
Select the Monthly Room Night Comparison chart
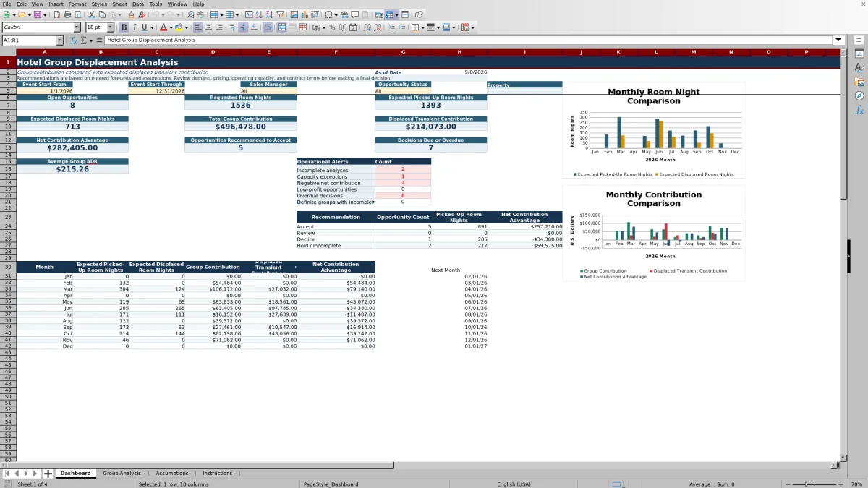pos(654,130)
